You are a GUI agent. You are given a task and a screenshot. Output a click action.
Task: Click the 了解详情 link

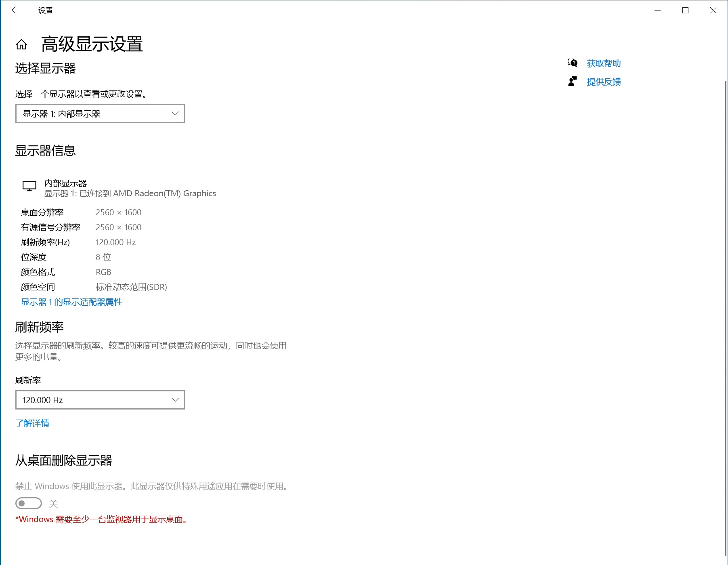tap(33, 422)
